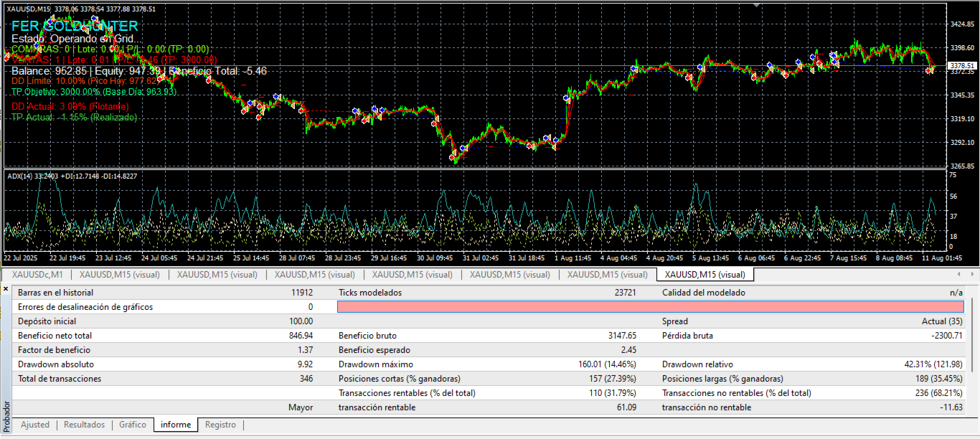Click the 75 level on ADX scale
Viewport: 980px width, 439px height.
coord(953,176)
